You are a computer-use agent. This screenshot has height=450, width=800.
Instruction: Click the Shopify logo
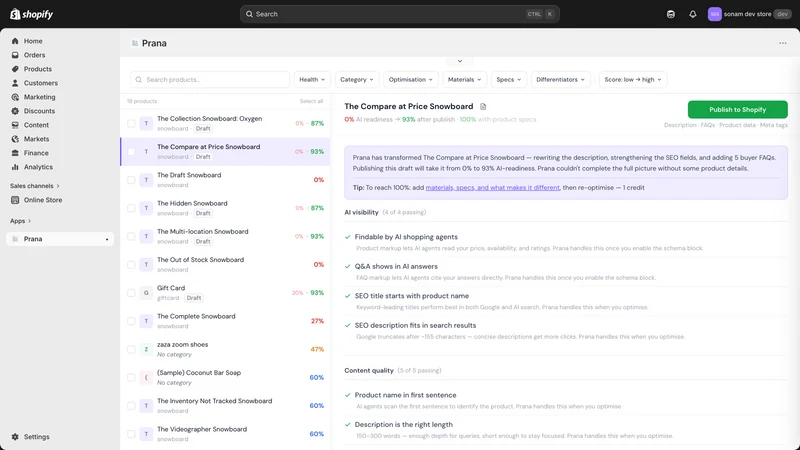pyautogui.click(x=31, y=14)
